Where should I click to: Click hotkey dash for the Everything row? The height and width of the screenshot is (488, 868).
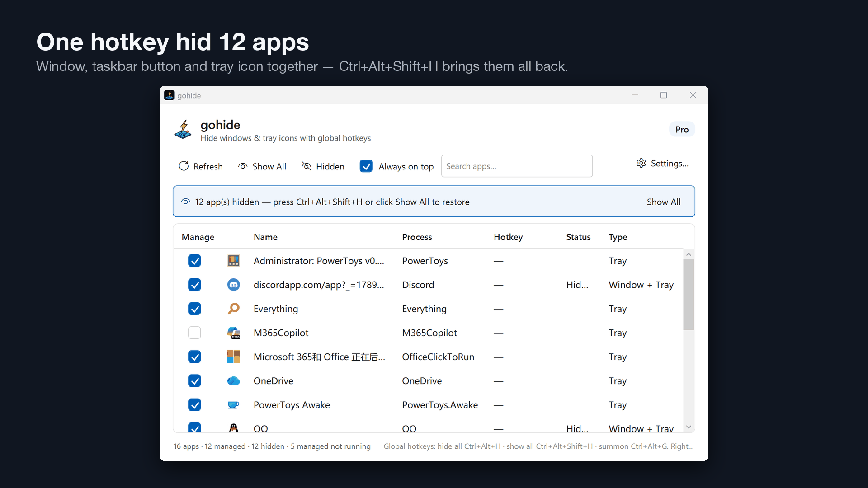click(x=498, y=309)
